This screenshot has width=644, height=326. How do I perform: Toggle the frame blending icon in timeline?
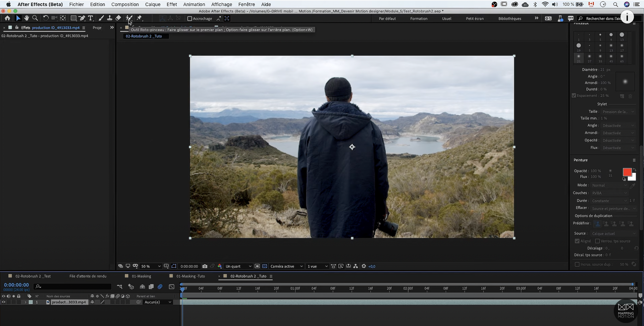coord(151,287)
